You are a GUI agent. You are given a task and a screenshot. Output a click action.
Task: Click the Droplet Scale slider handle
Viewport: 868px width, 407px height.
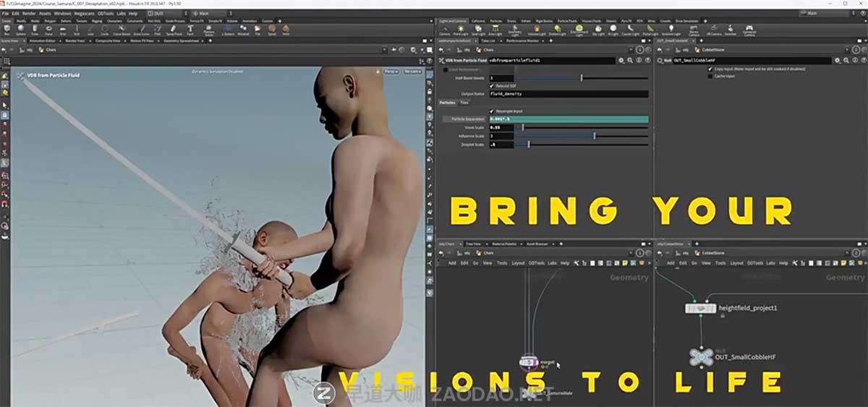529,145
